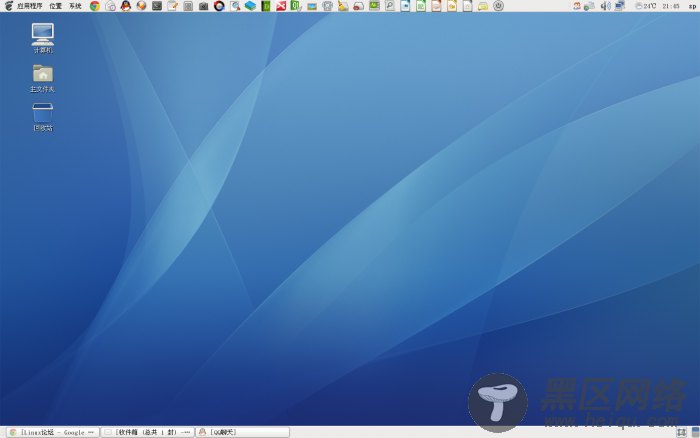Open the 系统 system menu
The width and height of the screenshot is (700, 438).
coord(75,6)
